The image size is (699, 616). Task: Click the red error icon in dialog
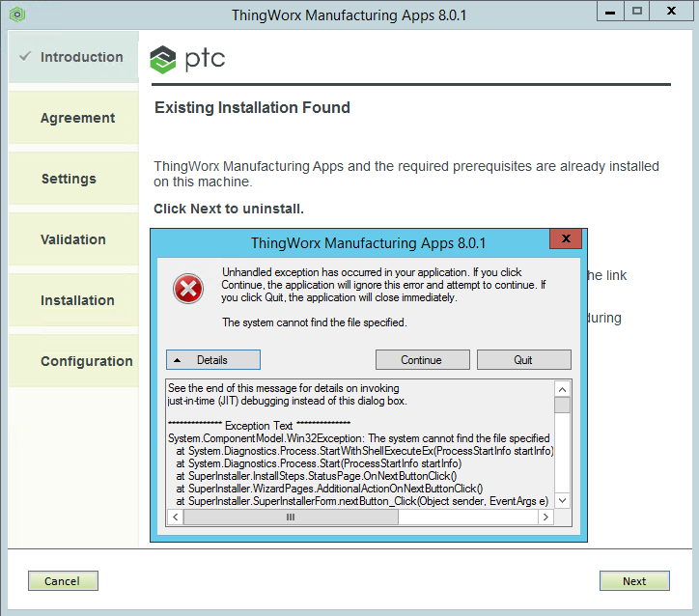click(x=188, y=289)
